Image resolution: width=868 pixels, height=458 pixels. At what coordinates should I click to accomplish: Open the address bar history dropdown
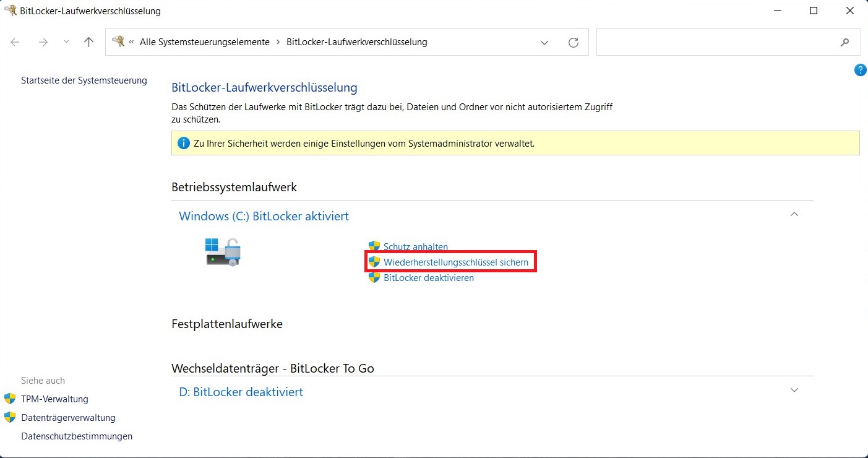[x=544, y=42]
